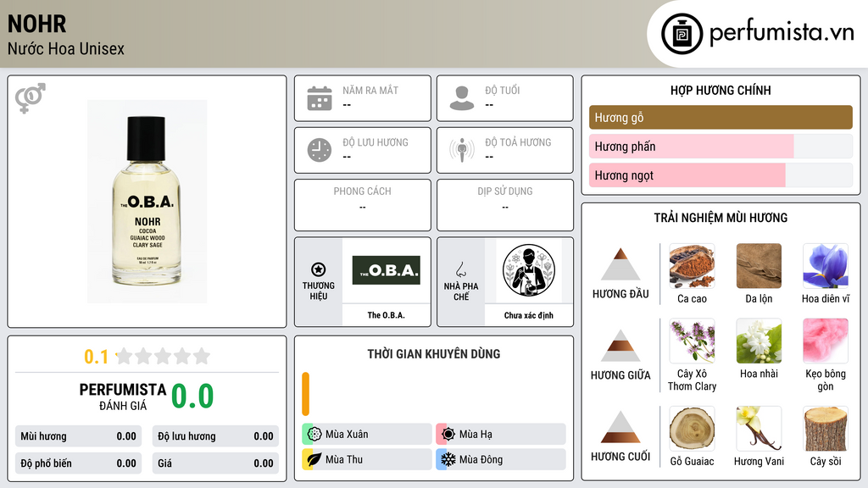Screen dimensions: 868x488
Task: Click the Trải nghiệm mùi hương heading
Action: tap(721, 218)
